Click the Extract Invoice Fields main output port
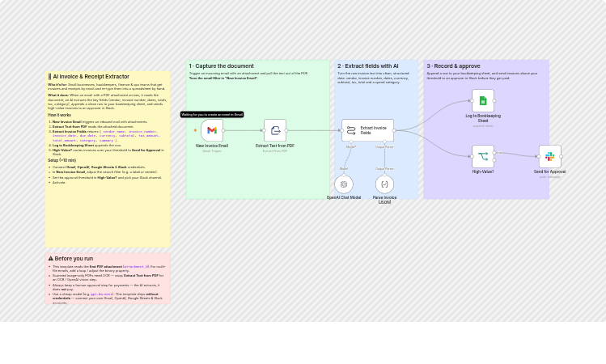This screenshot has width=606, height=364. click(394, 130)
